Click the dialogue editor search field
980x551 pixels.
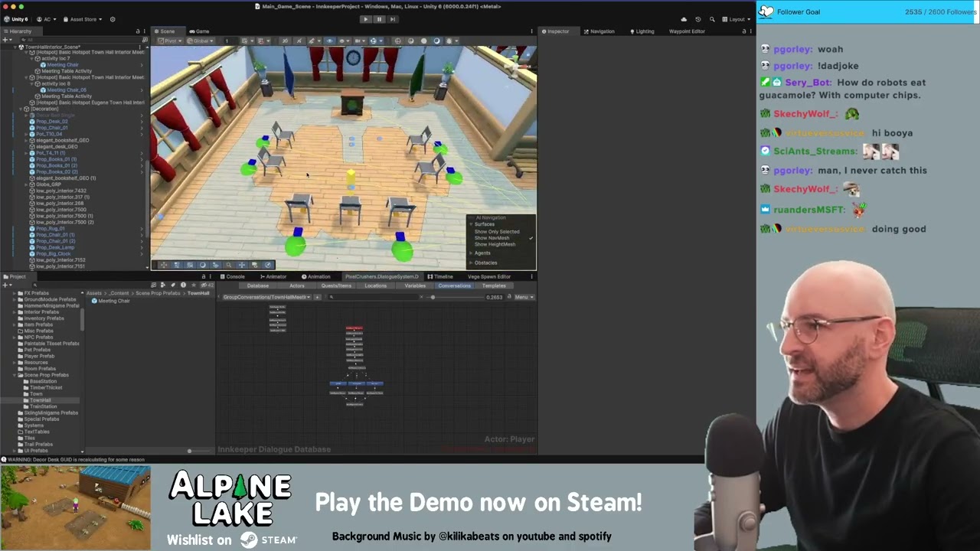point(373,297)
